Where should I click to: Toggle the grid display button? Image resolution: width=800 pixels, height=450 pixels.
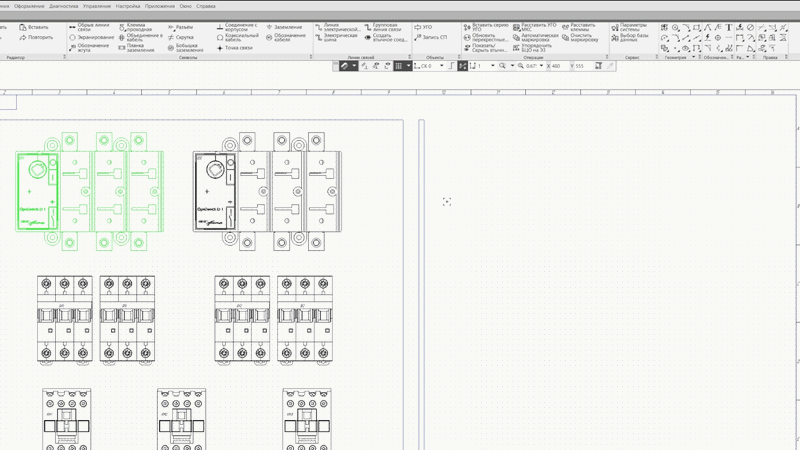pos(399,66)
